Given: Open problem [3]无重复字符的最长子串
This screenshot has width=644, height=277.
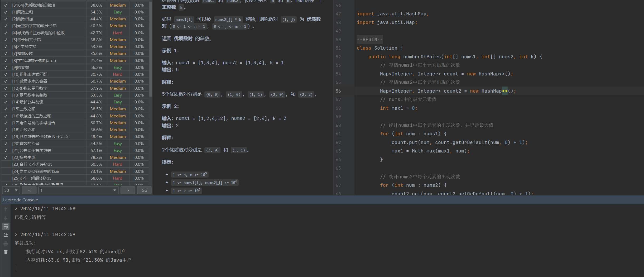Looking at the screenshot, I should (x=34, y=26).
